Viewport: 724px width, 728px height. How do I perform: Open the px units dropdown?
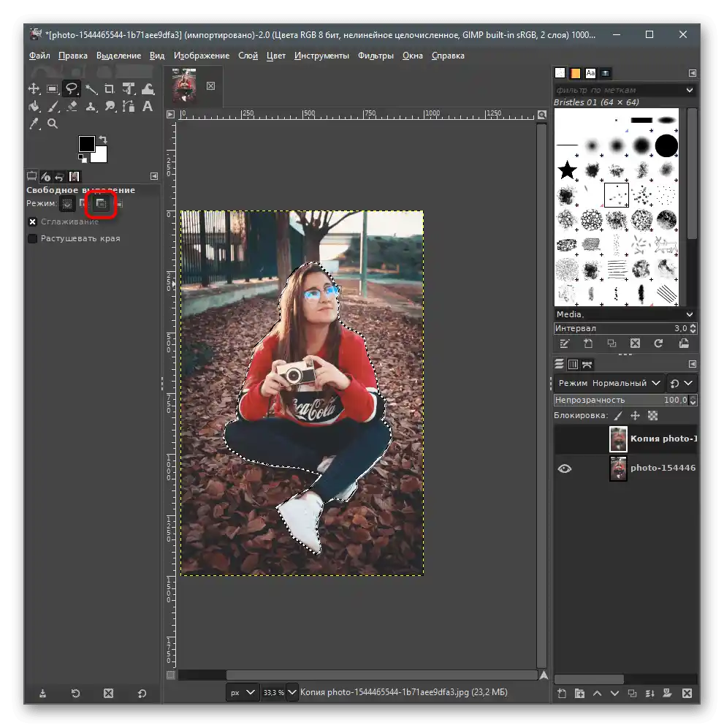pyautogui.click(x=243, y=692)
